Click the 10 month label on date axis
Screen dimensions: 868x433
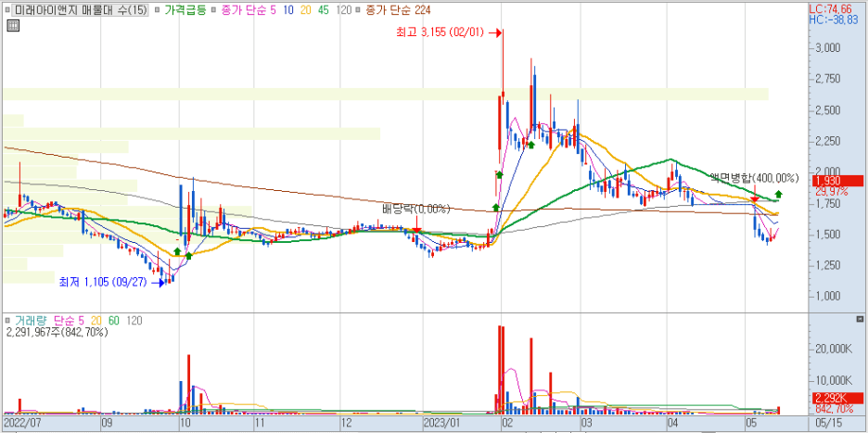tap(185, 423)
